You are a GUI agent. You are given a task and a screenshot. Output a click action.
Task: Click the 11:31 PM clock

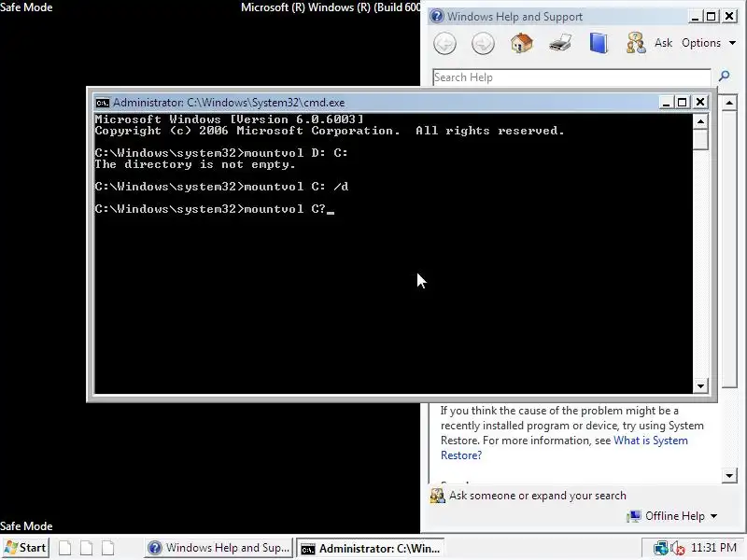pos(713,548)
